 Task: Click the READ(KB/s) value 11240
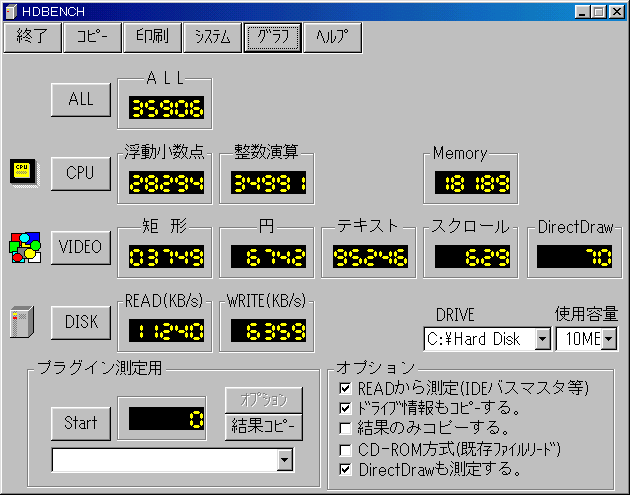166,331
